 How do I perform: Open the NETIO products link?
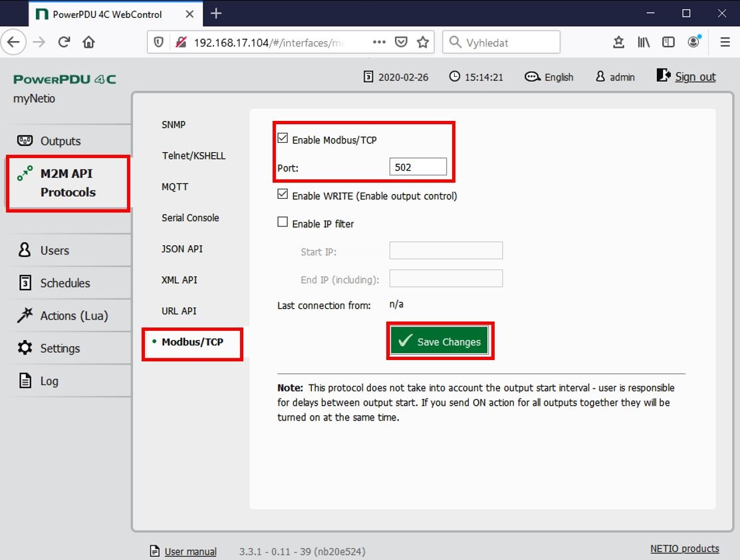(685, 549)
